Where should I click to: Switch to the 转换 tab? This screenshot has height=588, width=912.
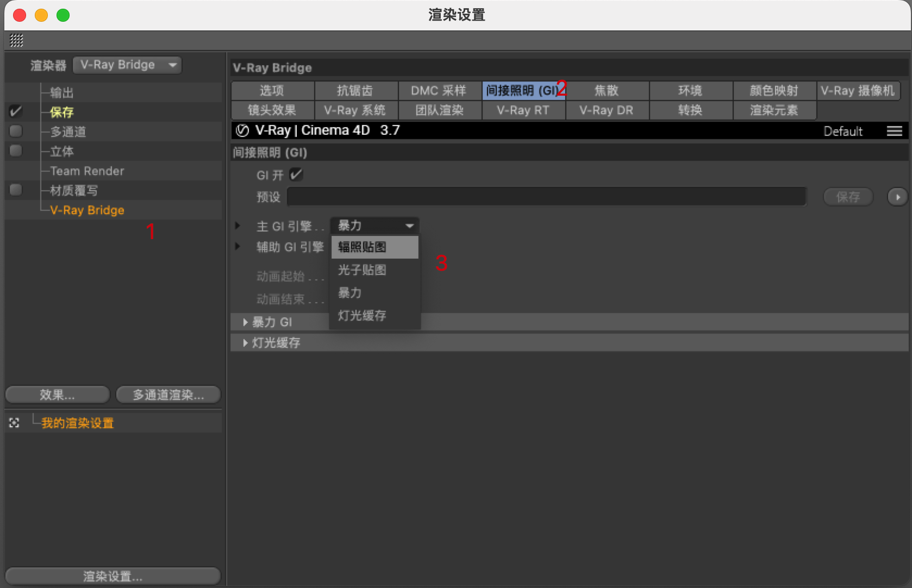point(691,110)
